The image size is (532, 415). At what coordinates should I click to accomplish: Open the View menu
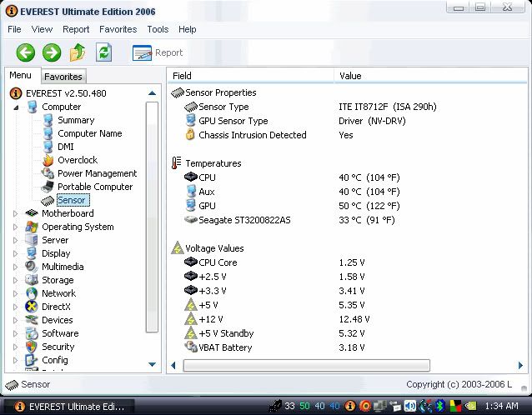coord(42,29)
